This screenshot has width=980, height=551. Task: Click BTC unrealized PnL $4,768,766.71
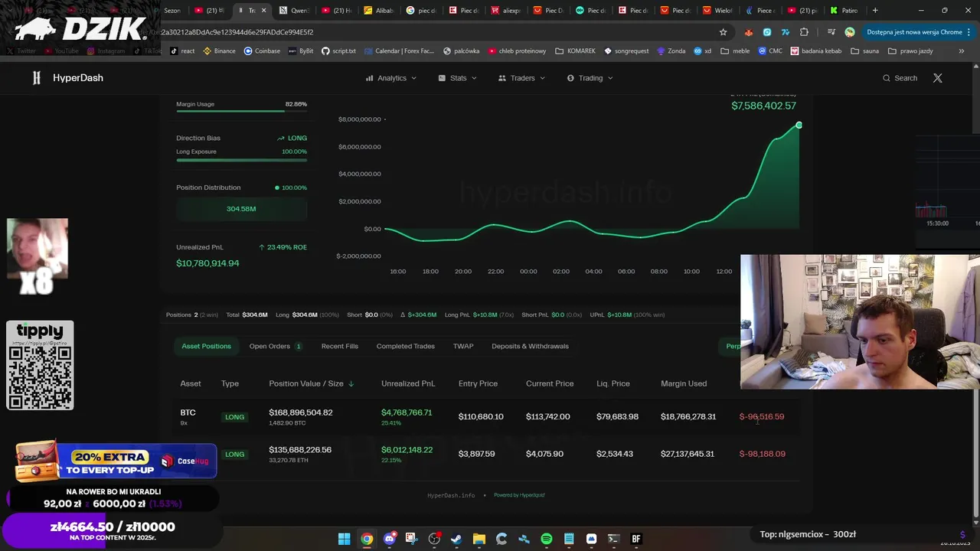click(x=407, y=412)
